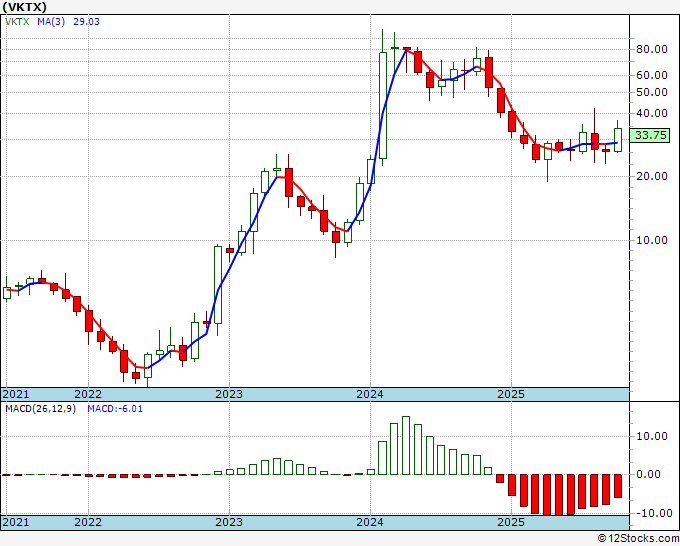The width and height of the screenshot is (680, 546).
Task: Click the 40.00 price axis label
Action: (651, 113)
